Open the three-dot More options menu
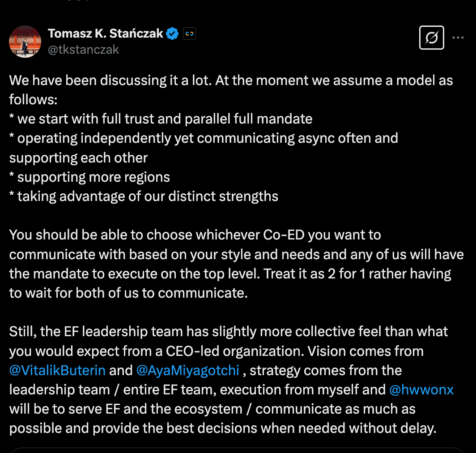Screen dimensions: 476x453 458,38
